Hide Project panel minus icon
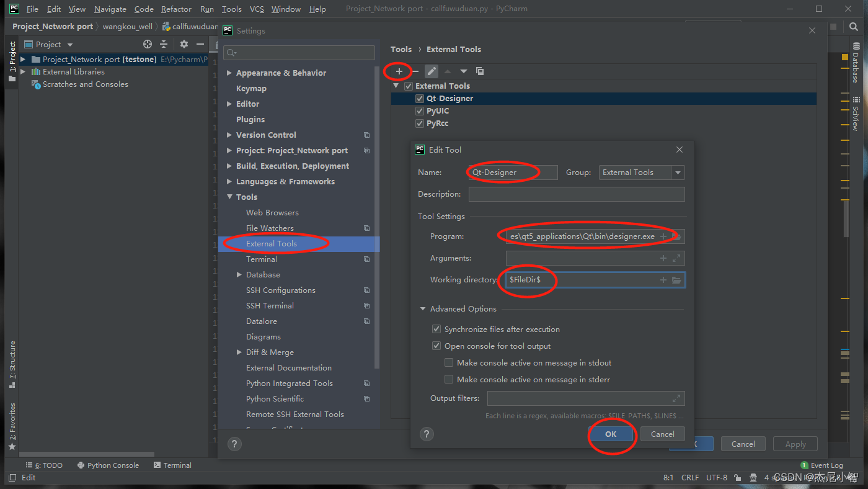 pos(200,44)
